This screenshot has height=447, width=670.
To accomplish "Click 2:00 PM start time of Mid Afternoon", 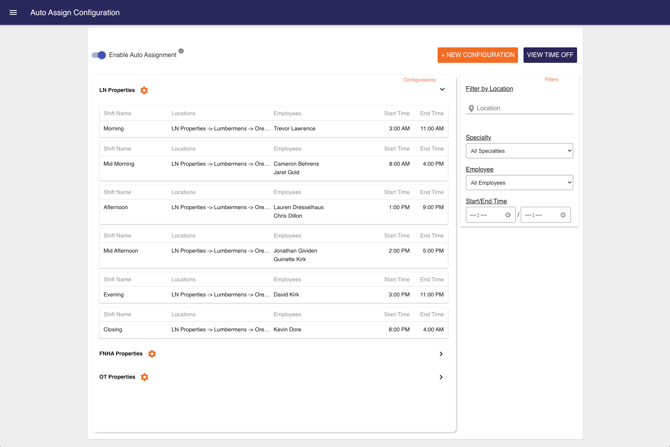I will pos(399,251).
